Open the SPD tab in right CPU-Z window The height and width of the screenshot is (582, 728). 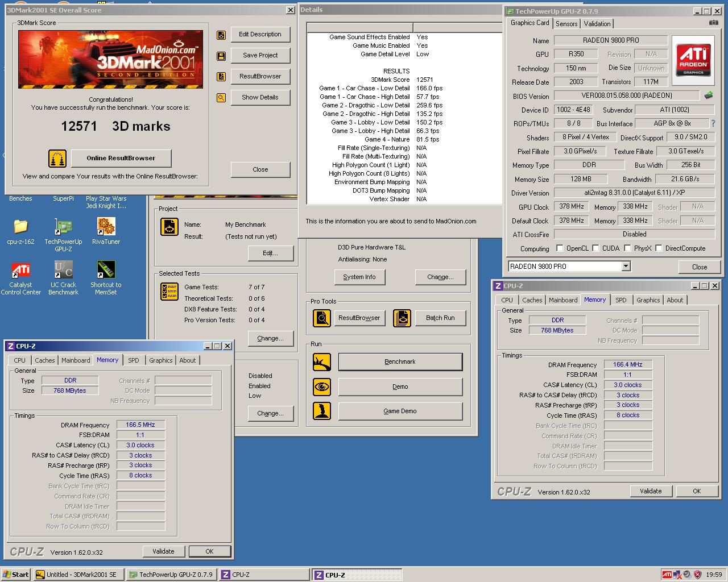[x=621, y=300]
